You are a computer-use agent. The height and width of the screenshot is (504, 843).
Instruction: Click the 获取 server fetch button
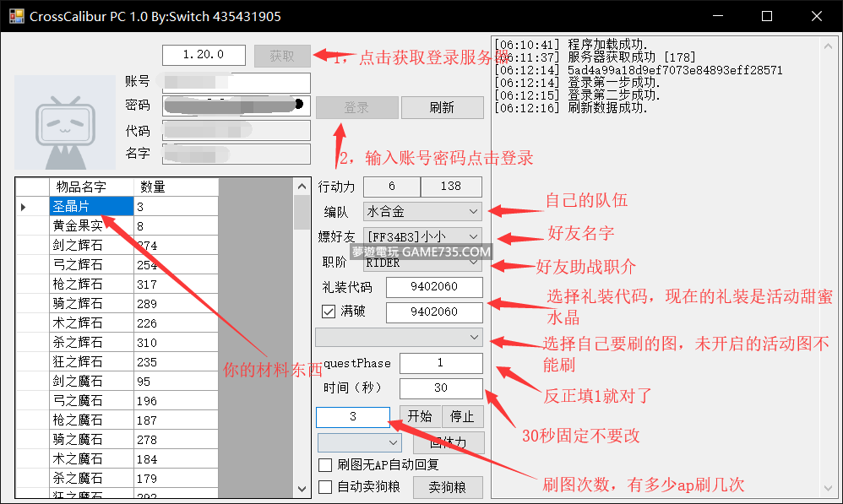pyautogui.click(x=282, y=56)
